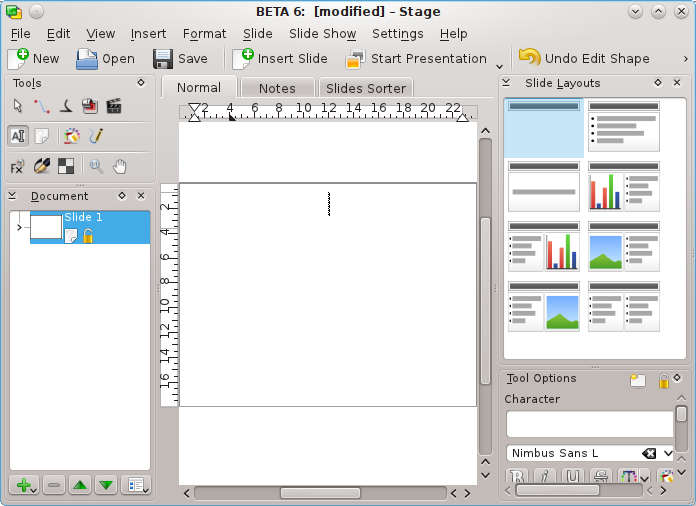Image resolution: width=696 pixels, height=506 pixels.
Task: Toggle italic text formatting
Action: click(x=547, y=477)
